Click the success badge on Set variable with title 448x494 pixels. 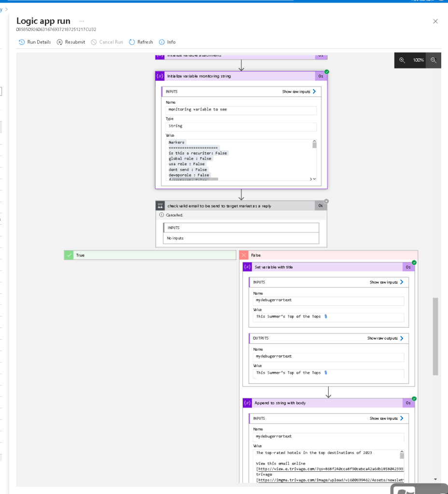coord(414,262)
